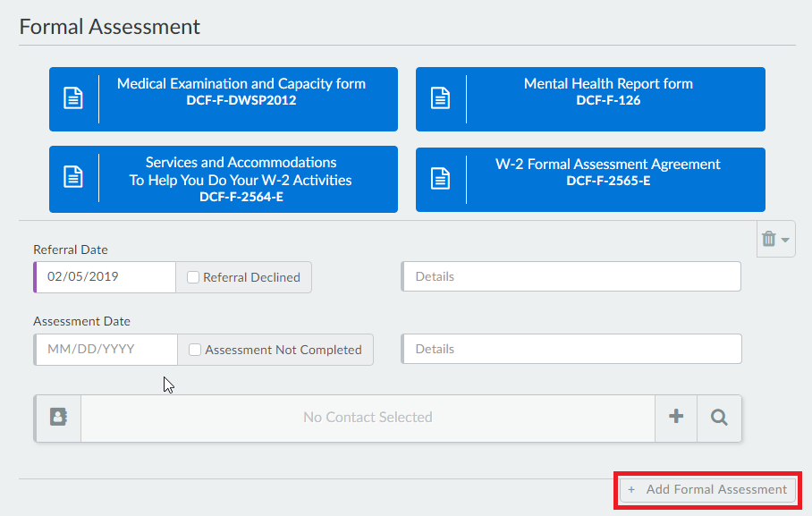The width and height of the screenshot is (812, 516).
Task: Click the contact address book icon
Action: (58, 417)
